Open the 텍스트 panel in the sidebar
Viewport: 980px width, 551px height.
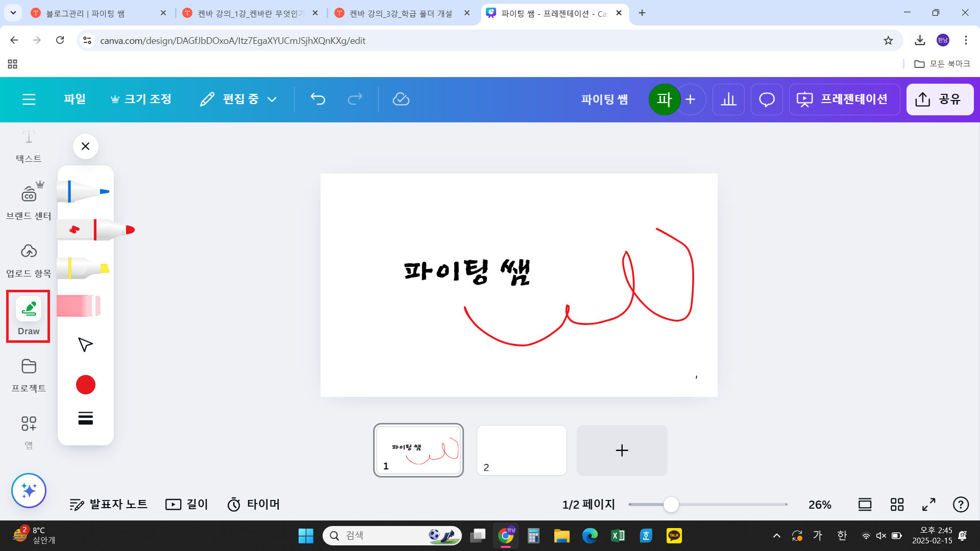(29, 146)
